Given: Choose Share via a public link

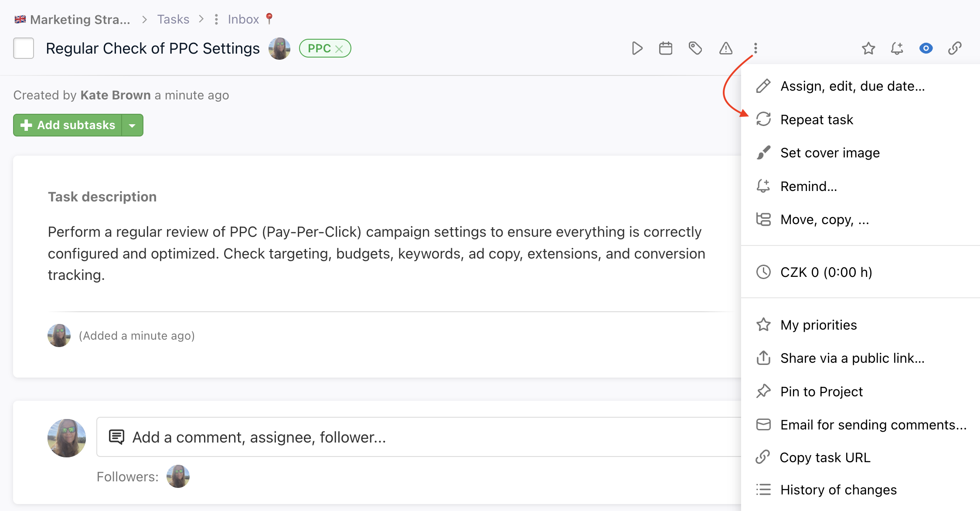Looking at the screenshot, I should [x=861, y=358].
